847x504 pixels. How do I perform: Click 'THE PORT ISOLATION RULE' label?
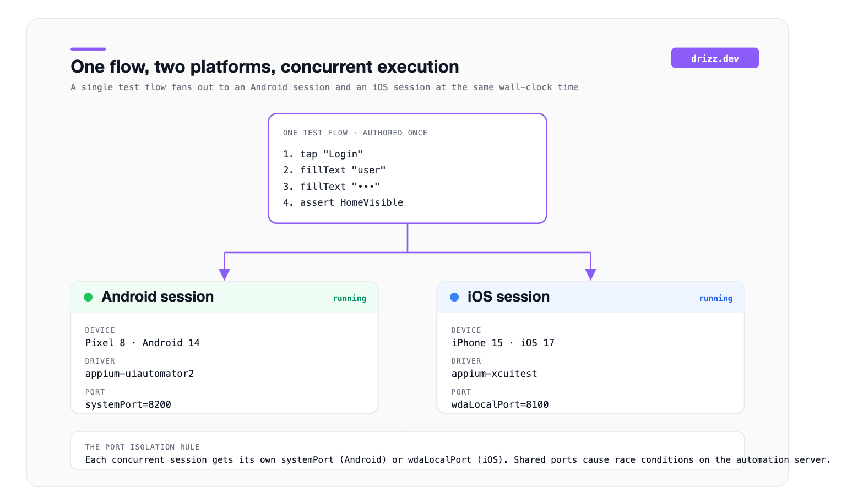(x=143, y=447)
